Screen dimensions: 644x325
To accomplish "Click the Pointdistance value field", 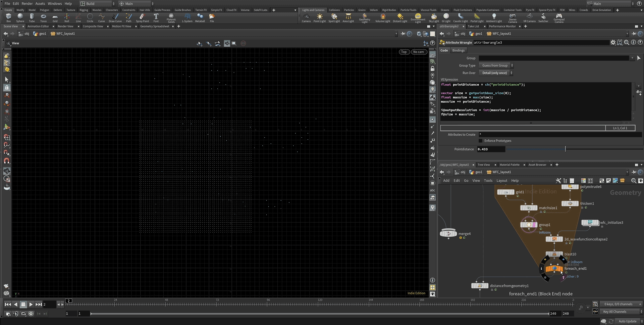I will (x=491, y=149).
